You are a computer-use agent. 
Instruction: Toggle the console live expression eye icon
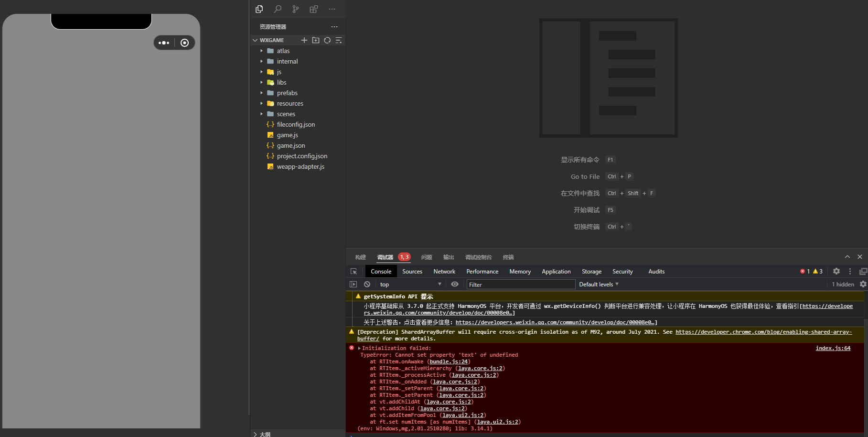pos(455,284)
